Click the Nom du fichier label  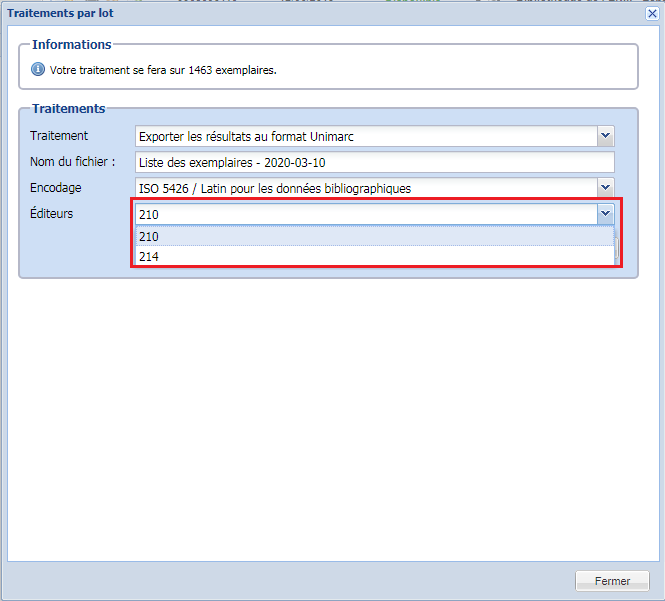point(73,162)
